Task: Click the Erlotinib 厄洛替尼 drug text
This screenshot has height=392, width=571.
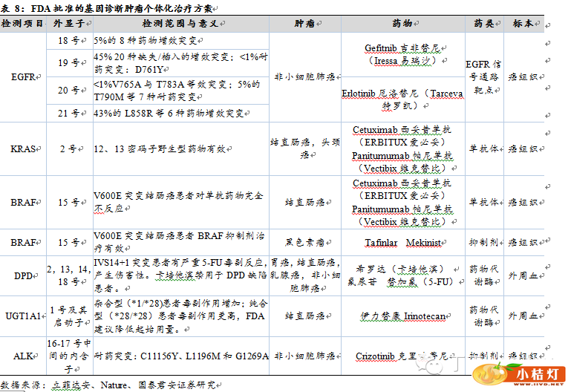Action: (x=402, y=94)
